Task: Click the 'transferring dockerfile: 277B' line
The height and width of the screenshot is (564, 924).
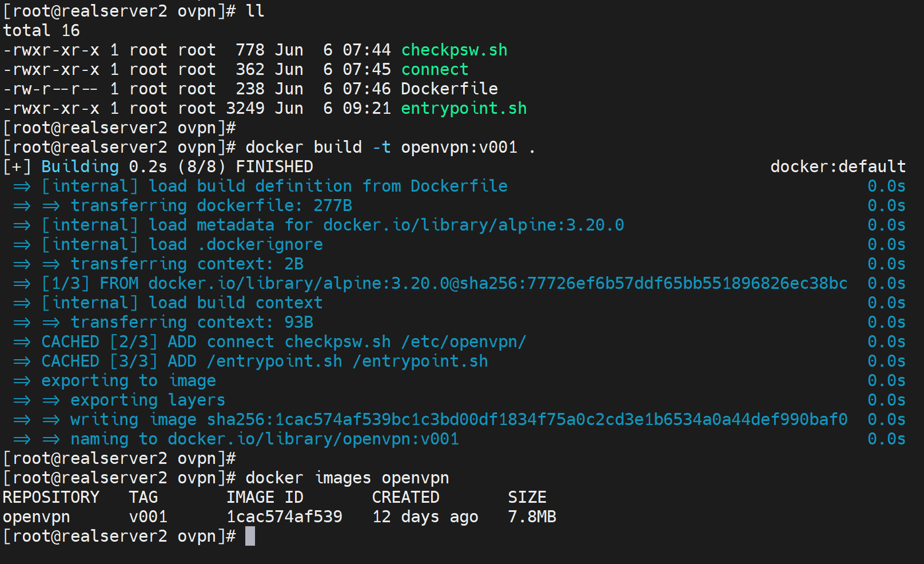Action: click(x=211, y=206)
